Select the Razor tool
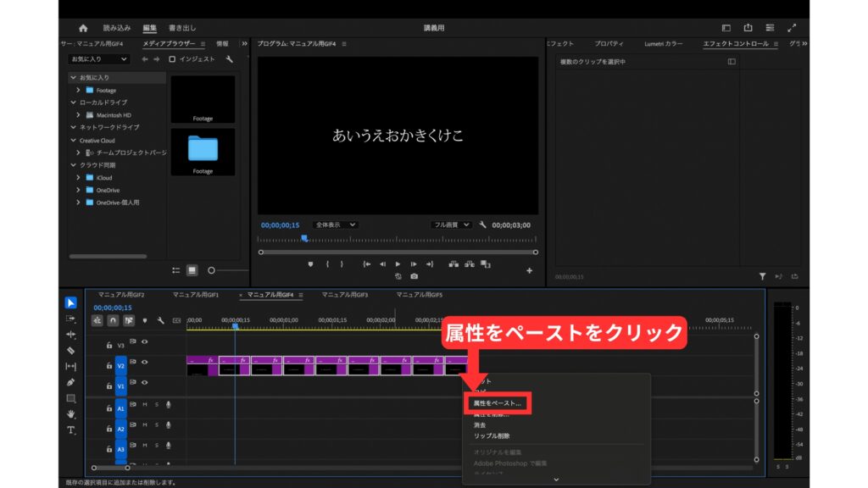This screenshot has height=488, width=868. click(70, 350)
